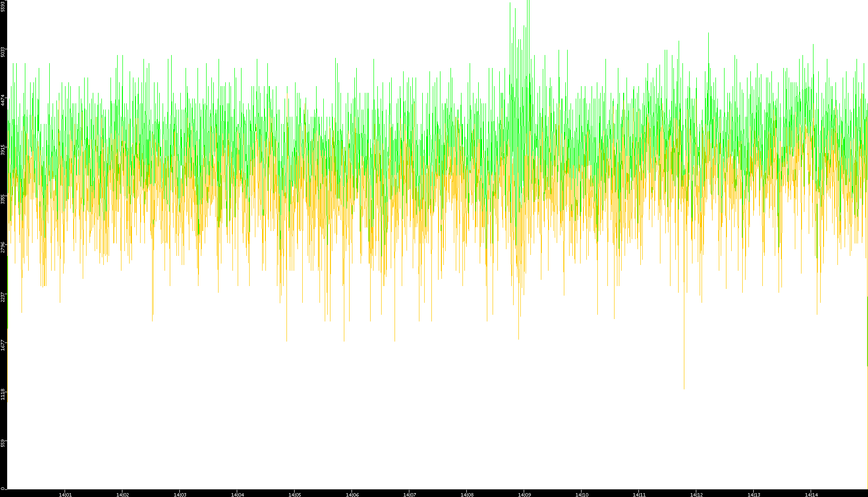Click the 14:09 time axis label
The height and width of the screenshot is (497, 868).
524,494
